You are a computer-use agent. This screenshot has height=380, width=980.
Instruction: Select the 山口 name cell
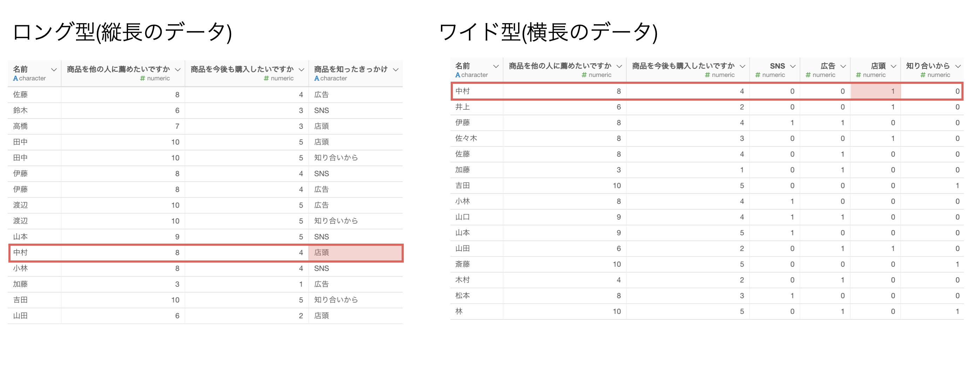click(477, 217)
